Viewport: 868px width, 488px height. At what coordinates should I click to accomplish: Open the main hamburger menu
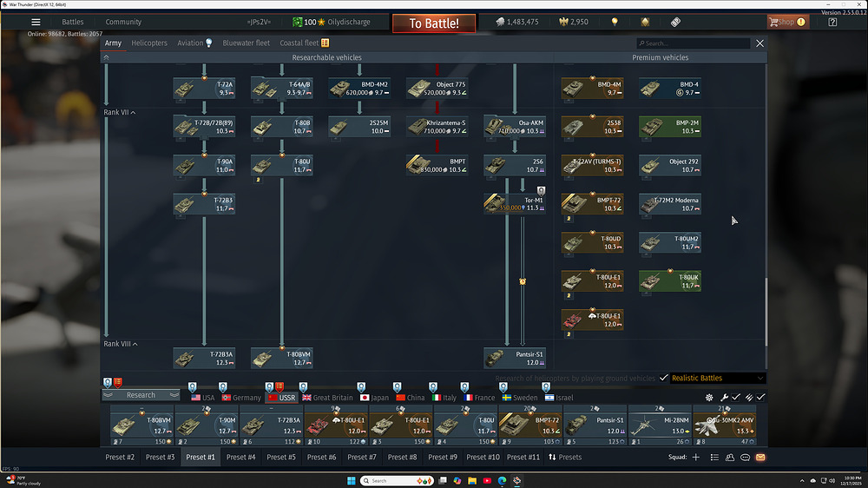[x=36, y=22]
